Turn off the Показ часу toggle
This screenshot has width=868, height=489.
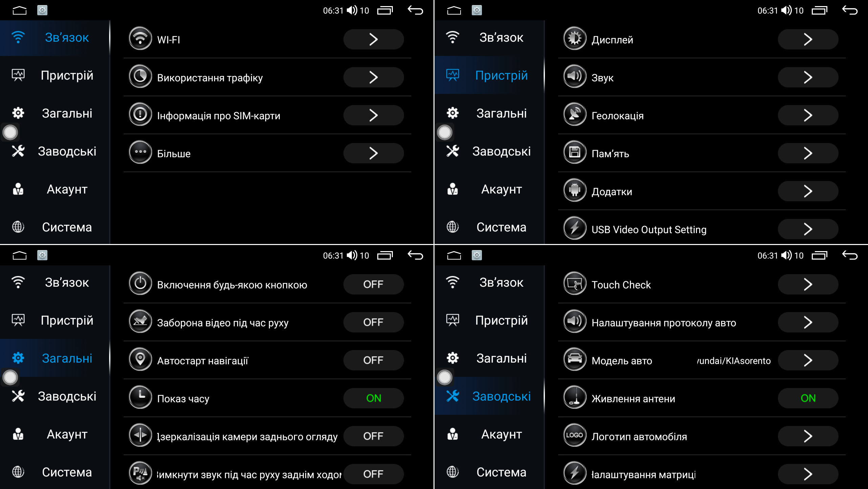pyautogui.click(x=373, y=398)
